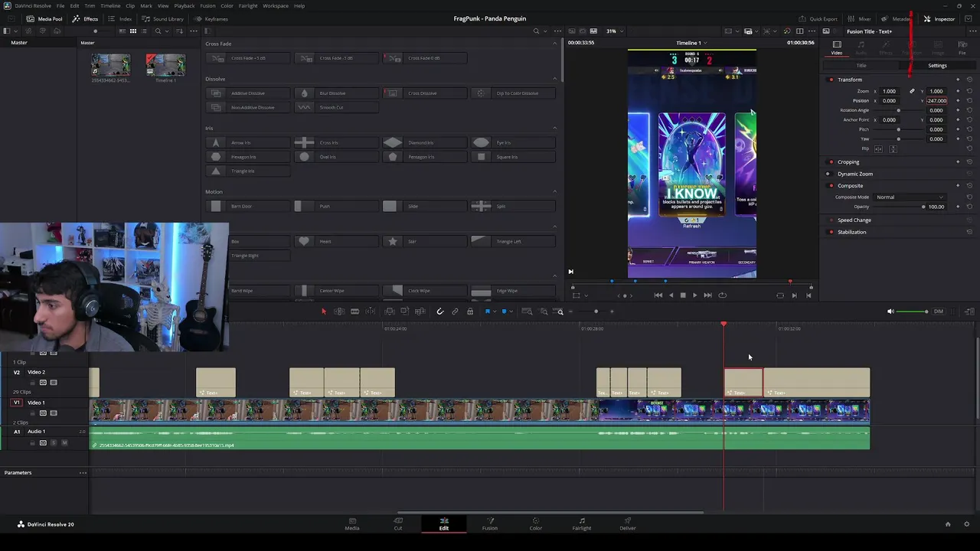Screen dimensions: 980x551
Task: Mute the Audio 1 track
Action: (x=64, y=443)
